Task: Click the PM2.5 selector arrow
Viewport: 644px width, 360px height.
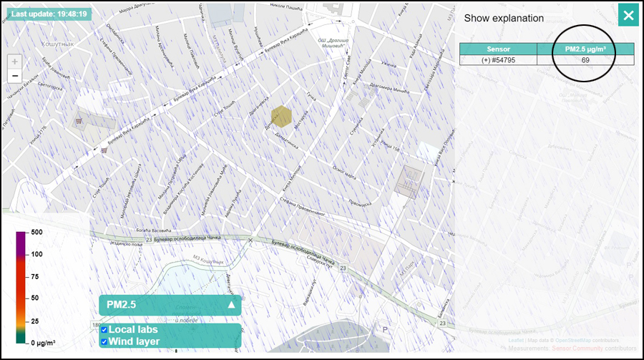Action: (x=231, y=305)
